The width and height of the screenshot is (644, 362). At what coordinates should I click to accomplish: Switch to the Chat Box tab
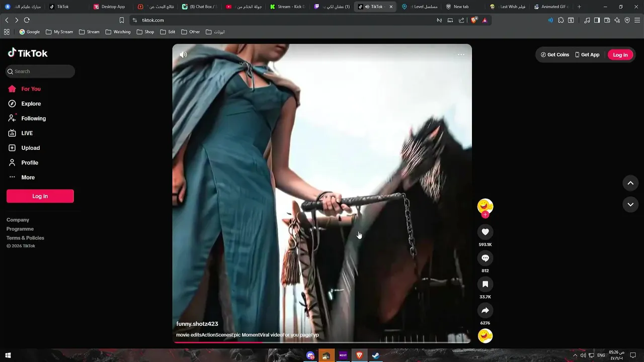coord(200,7)
